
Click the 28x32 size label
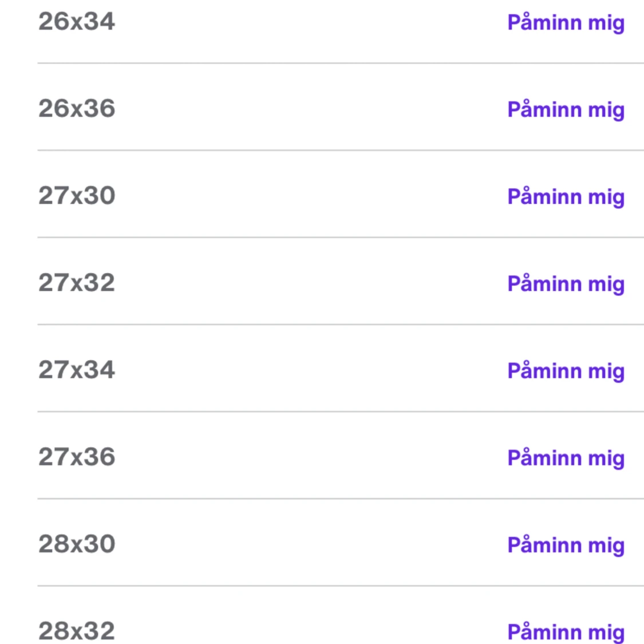pos(77,631)
